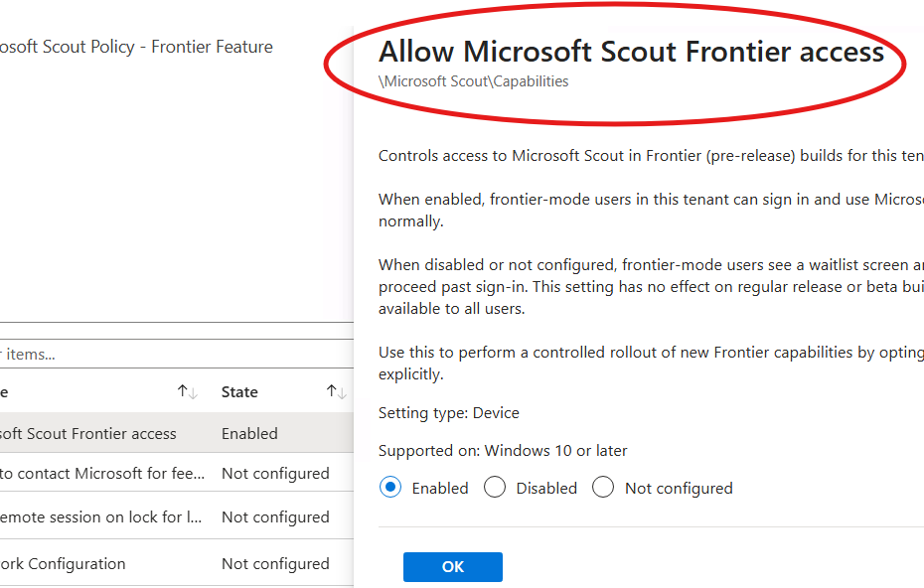Select the Disabled radio button
The image size is (924, 588).
495,488
